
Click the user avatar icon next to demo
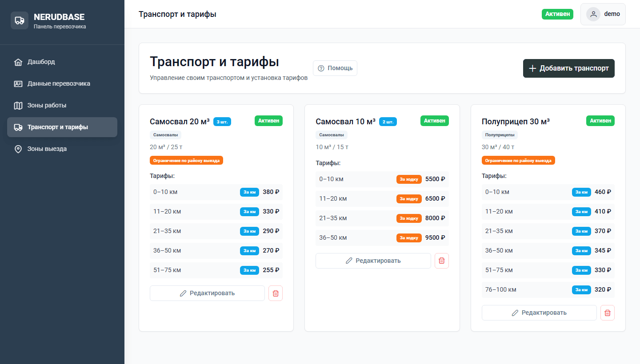coord(593,14)
